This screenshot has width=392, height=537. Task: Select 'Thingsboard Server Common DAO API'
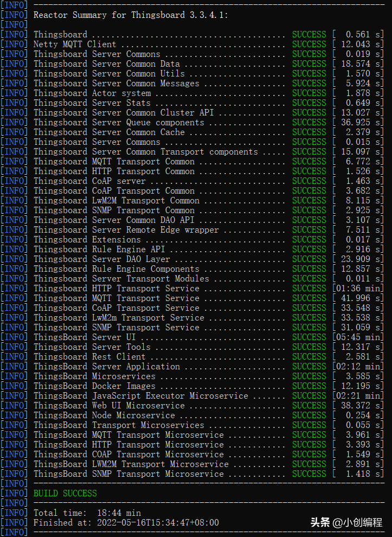coord(114,220)
